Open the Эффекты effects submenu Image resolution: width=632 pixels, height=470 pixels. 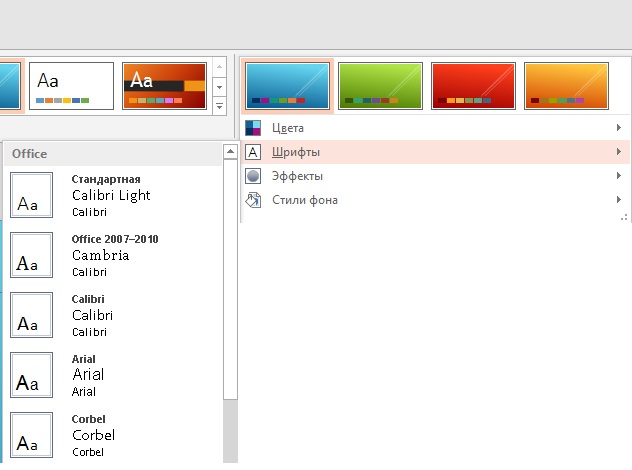pyautogui.click(x=434, y=176)
